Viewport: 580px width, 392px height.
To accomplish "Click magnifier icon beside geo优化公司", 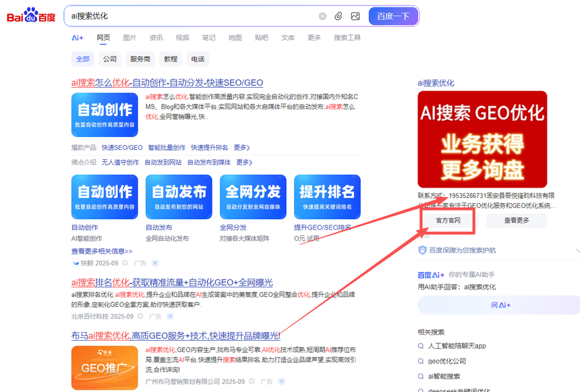I will (x=422, y=361).
